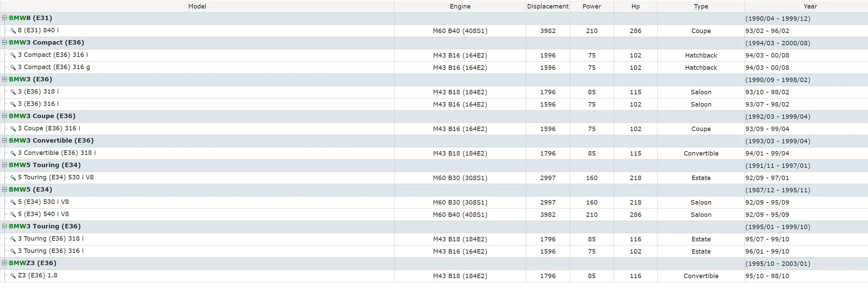Image resolution: width=868 pixels, height=290 pixels.
Task: Click magnifier icon beside Z3 (E36) 1.8
Action: 13,276
